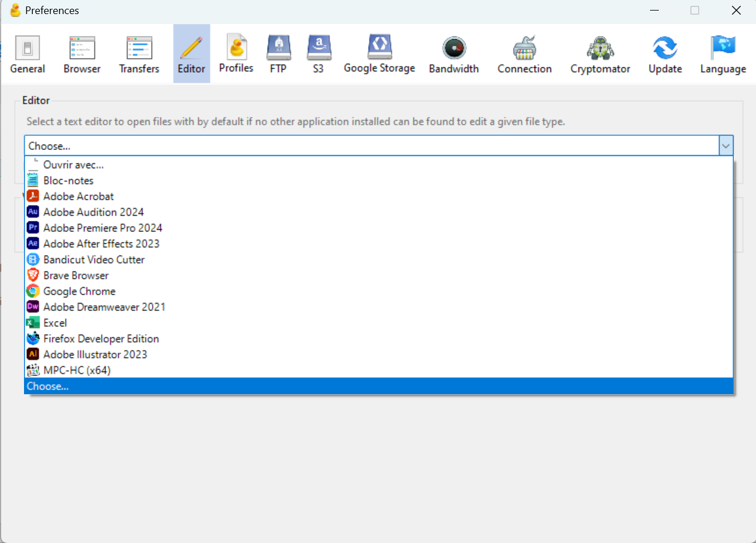
Task: Open the FTP drive icon
Action: (279, 47)
